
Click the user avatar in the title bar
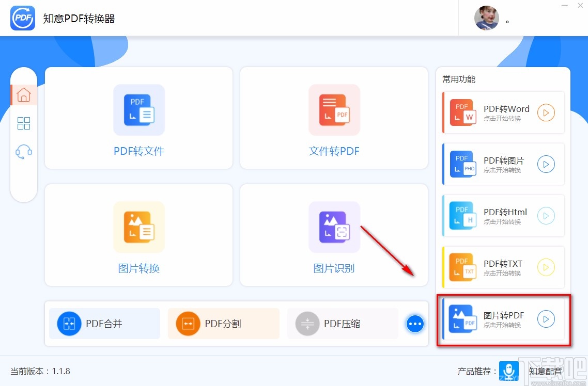[x=486, y=18]
